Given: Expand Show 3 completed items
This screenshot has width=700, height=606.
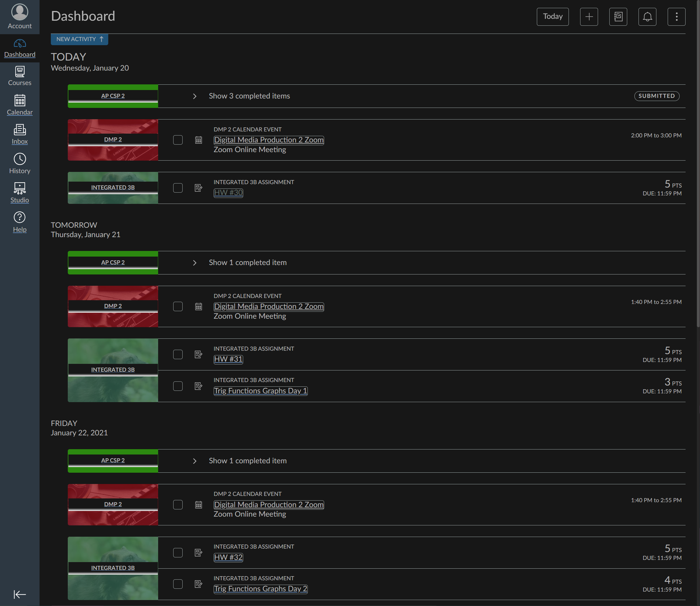Looking at the screenshot, I should click(x=249, y=96).
